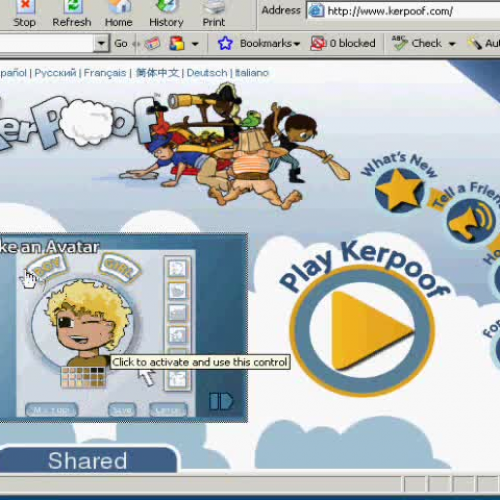
Task: Open the toolbar search box dropdown arrow
Action: point(101,43)
